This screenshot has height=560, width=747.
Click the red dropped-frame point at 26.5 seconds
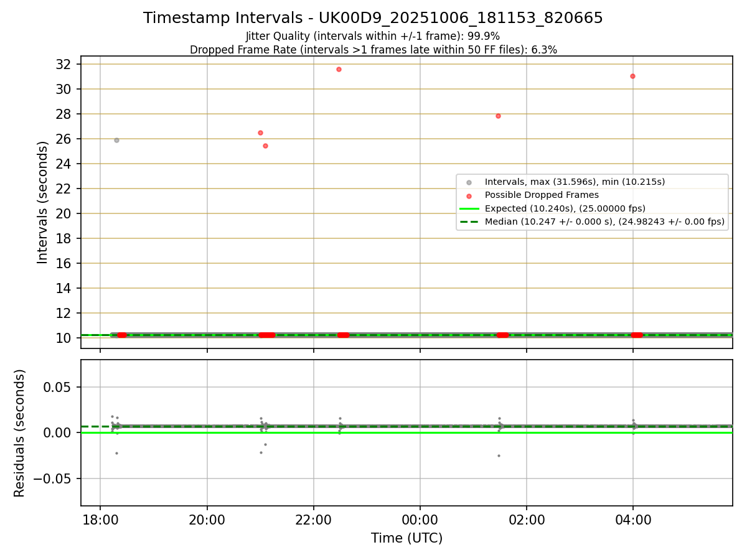[x=260, y=133]
